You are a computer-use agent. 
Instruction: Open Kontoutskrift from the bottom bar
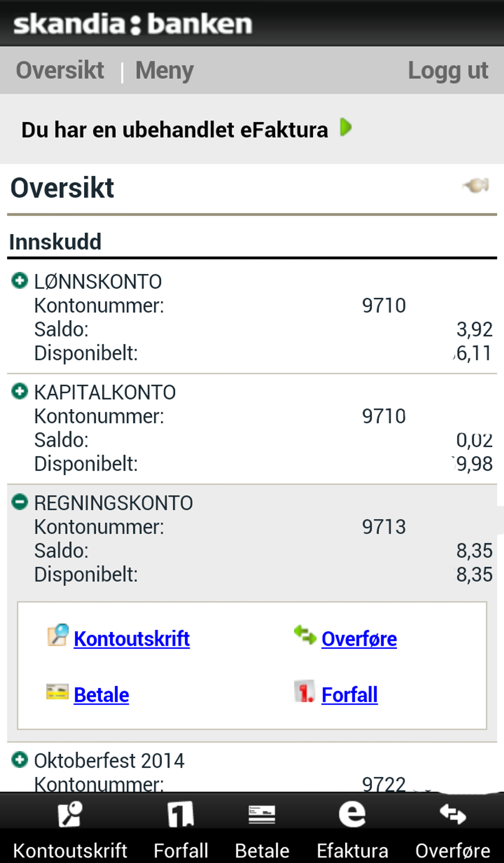(70, 829)
